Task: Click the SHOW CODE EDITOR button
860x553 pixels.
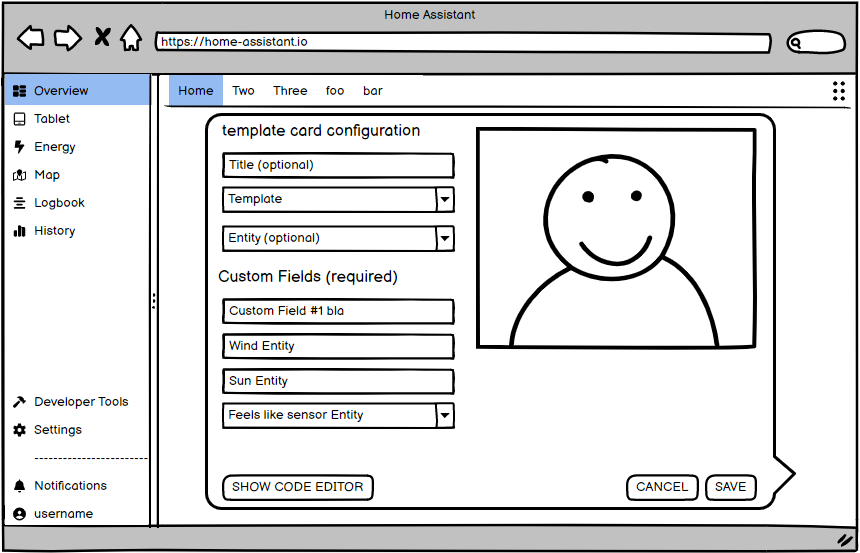Action: coord(298,487)
